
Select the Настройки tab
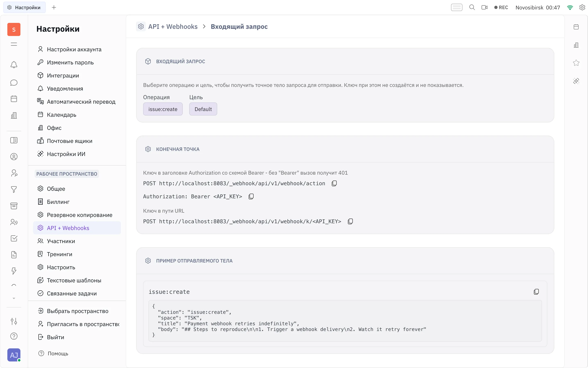click(24, 7)
